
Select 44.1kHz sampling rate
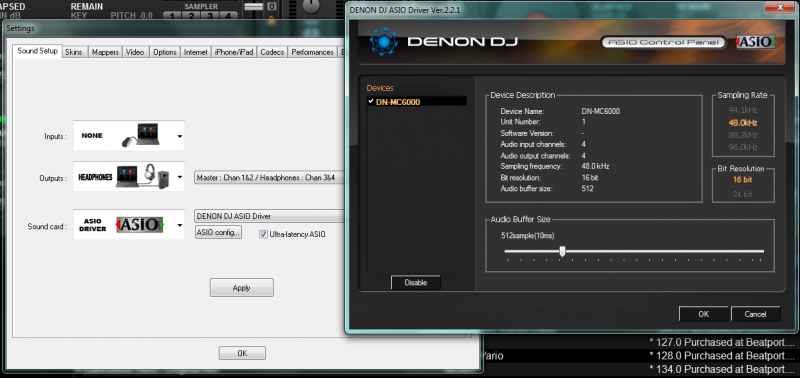click(743, 110)
